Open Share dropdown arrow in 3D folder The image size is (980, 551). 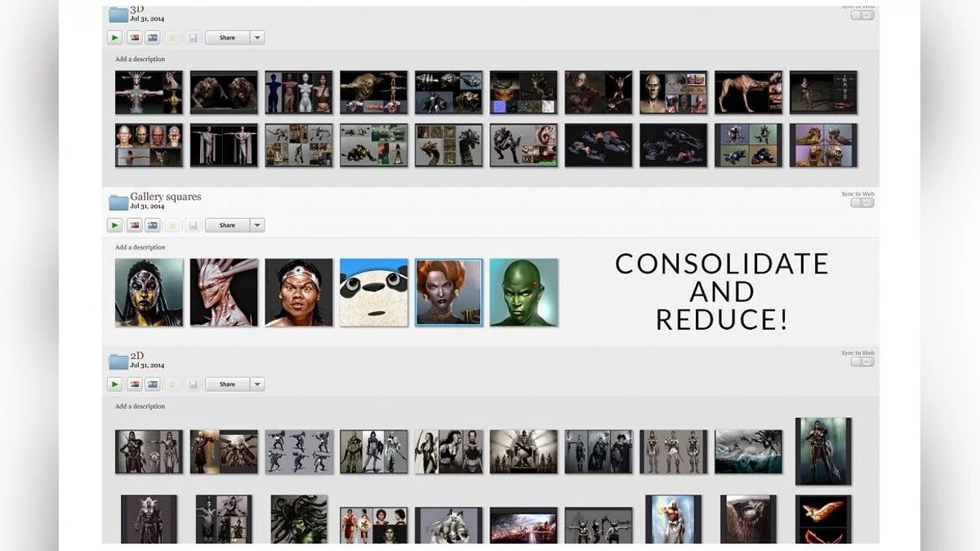pyautogui.click(x=257, y=38)
